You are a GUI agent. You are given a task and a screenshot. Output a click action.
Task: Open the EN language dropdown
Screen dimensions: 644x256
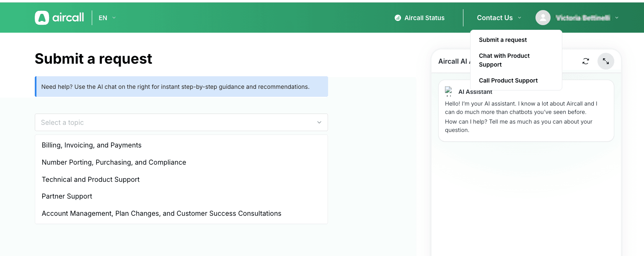click(107, 18)
